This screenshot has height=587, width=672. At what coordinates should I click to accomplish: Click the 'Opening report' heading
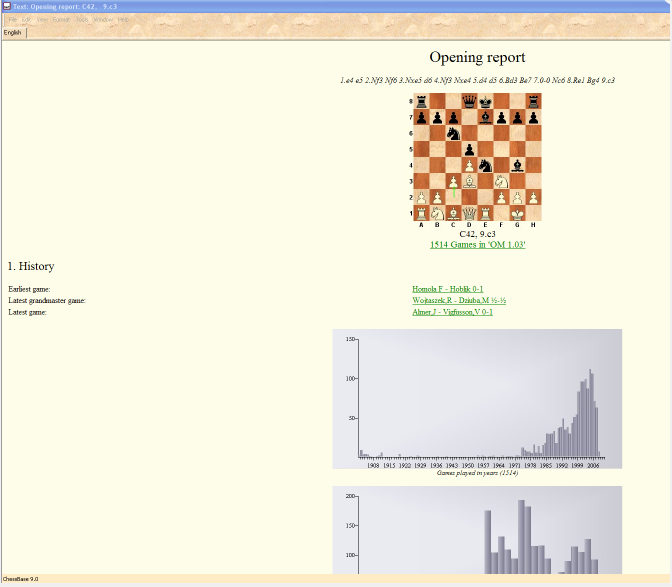click(477, 57)
